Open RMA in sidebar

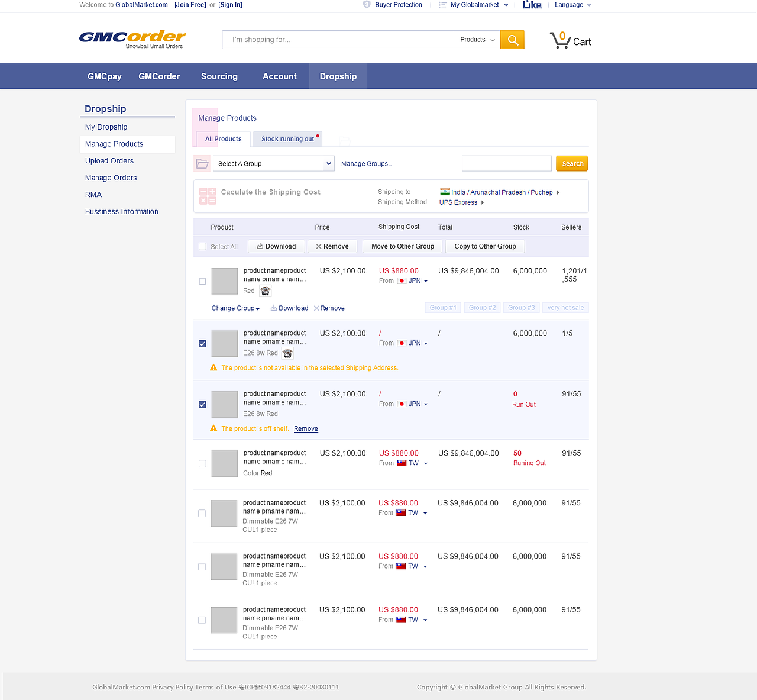pos(93,195)
